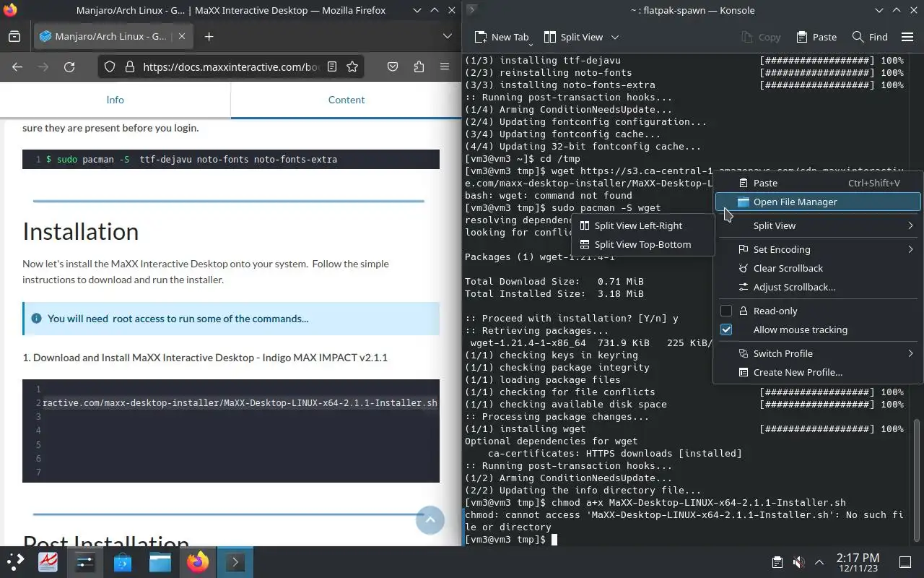
Task: Bookmark this page with star icon
Action: [352, 66]
